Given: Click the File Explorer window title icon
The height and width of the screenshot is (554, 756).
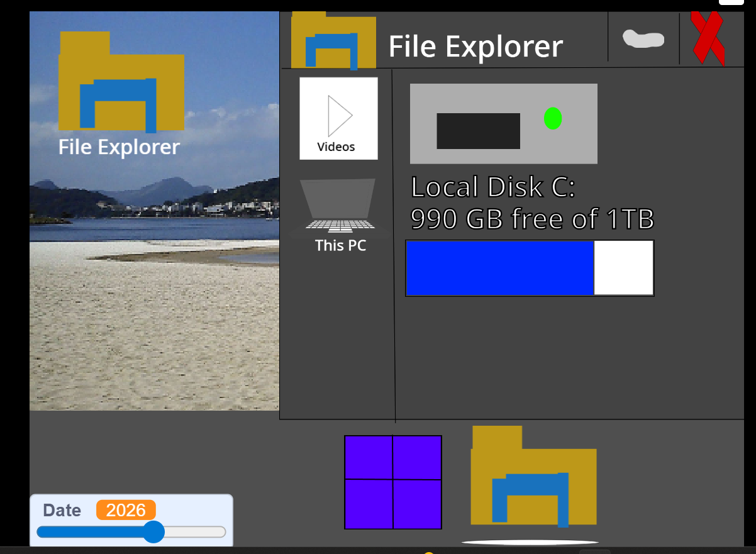Looking at the screenshot, I should pyautogui.click(x=333, y=40).
